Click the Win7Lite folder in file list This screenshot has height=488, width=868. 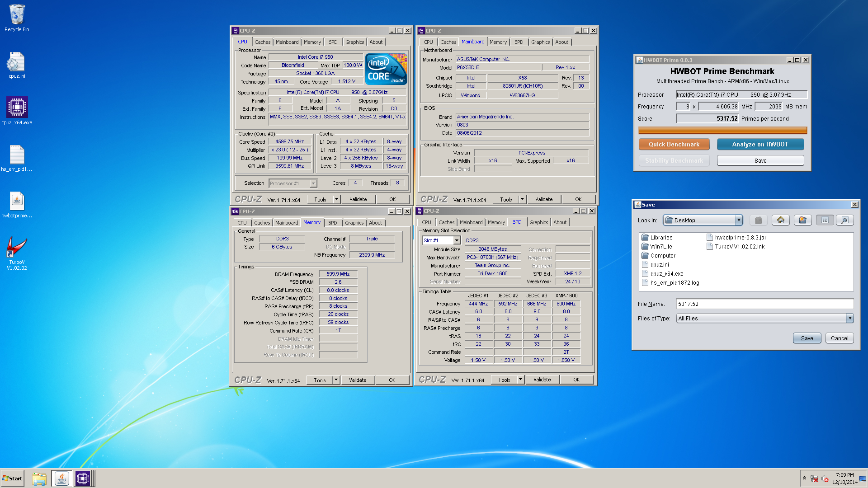pos(657,246)
